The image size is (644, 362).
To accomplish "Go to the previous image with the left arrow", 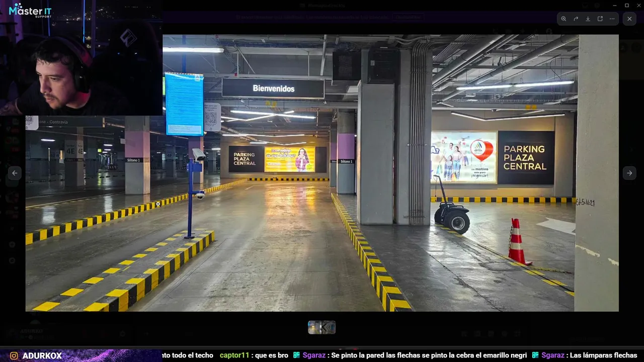I will (x=15, y=173).
